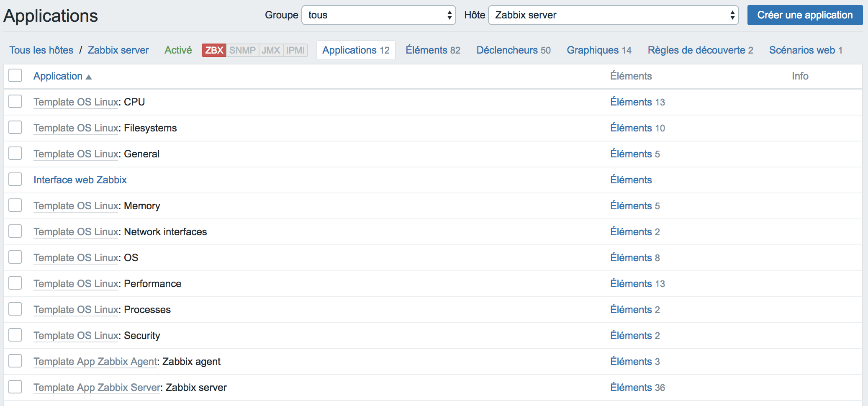
Task: Click the Network interfaces application name
Action: coord(165,232)
